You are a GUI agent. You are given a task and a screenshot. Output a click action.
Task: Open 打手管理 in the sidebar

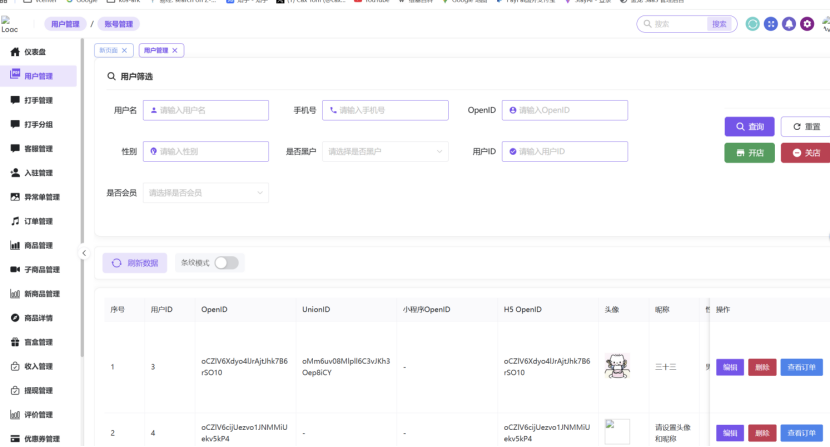click(x=38, y=100)
